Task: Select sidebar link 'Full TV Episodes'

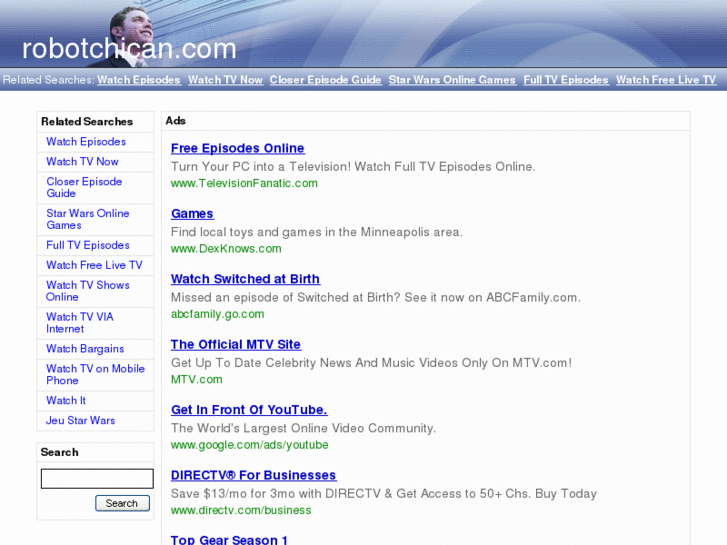Action: click(x=88, y=245)
